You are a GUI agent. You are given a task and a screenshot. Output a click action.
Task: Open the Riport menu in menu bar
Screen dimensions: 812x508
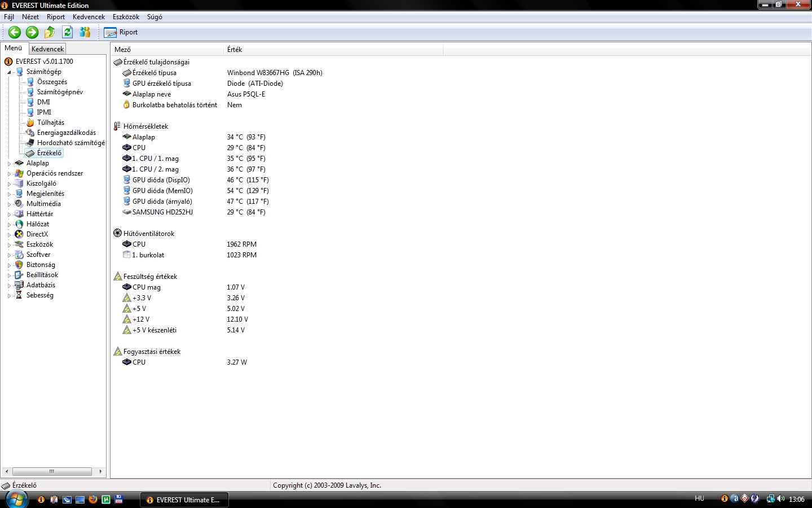click(56, 17)
